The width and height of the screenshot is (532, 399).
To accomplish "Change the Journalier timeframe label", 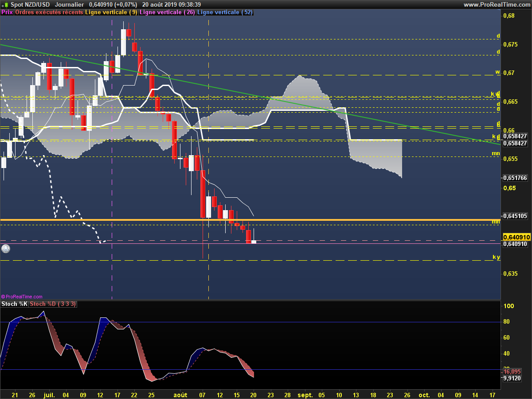I will [70, 4].
